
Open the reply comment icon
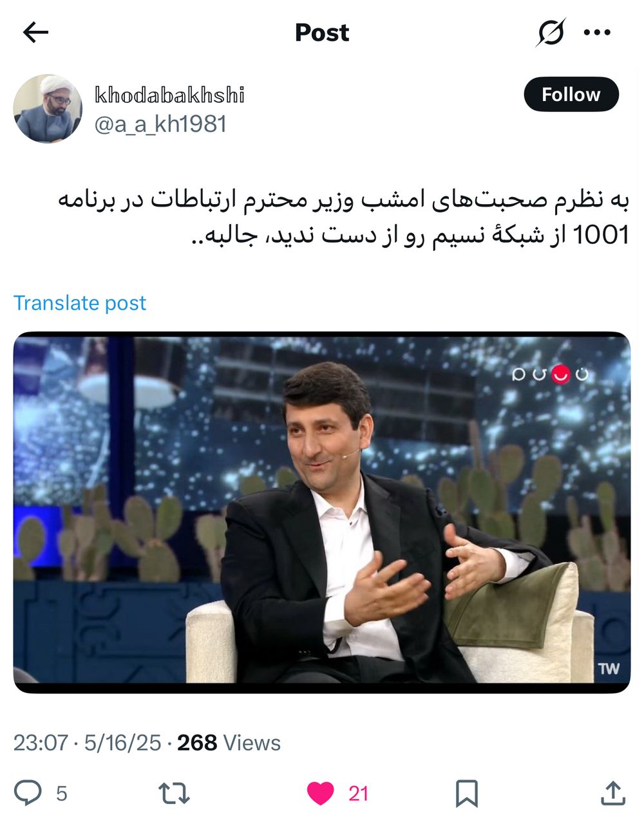point(28,793)
